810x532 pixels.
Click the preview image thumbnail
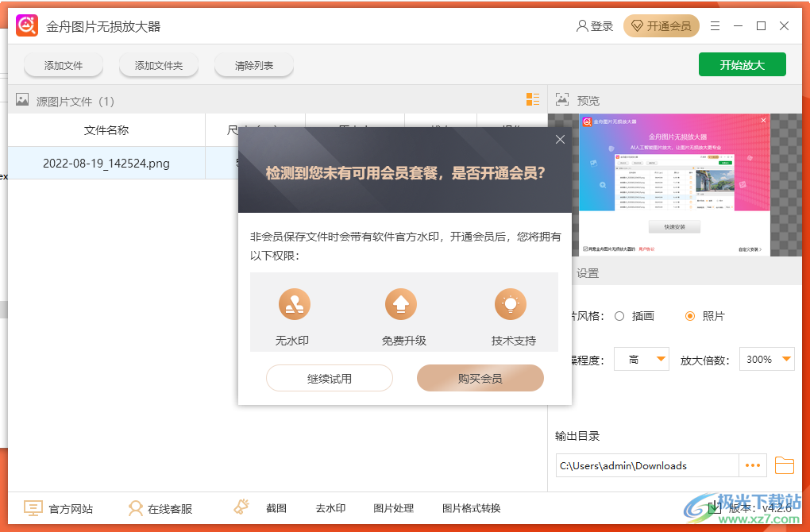pyautogui.click(x=674, y=185)
